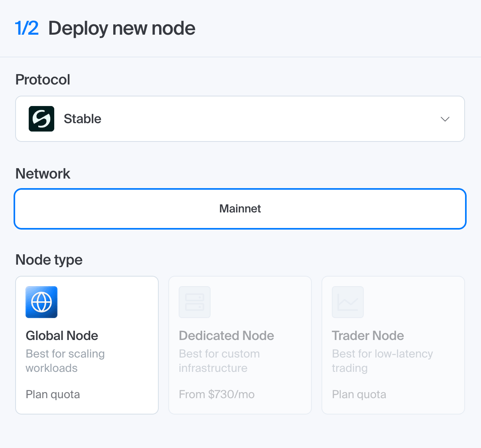
Task: Click 'From $730/mo' price text
Action: [x=217, y=394]
